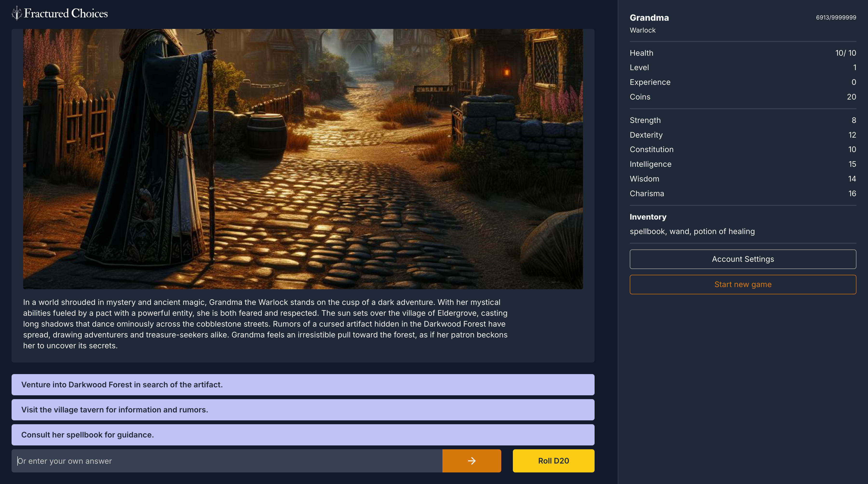The width and height of the screenshot is (868, 484).
Task: Choose Venture into Darkwood Forest option
Action: pos(303,385)
